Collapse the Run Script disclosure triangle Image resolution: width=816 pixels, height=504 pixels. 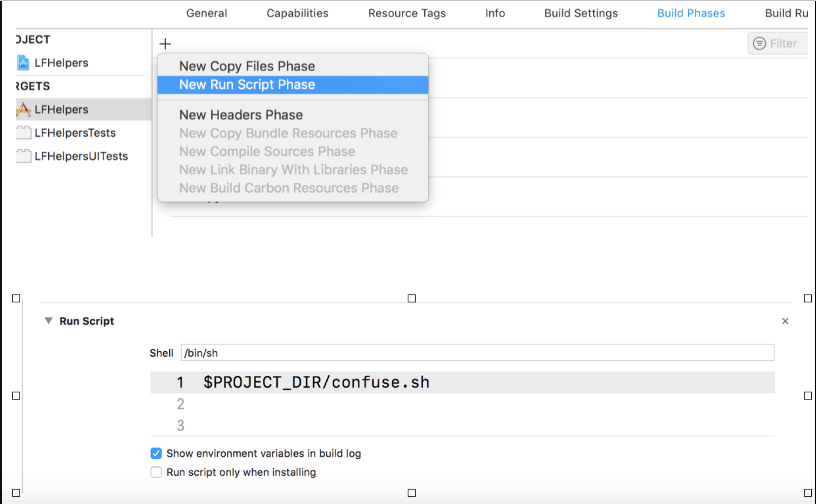pos(48,321)
